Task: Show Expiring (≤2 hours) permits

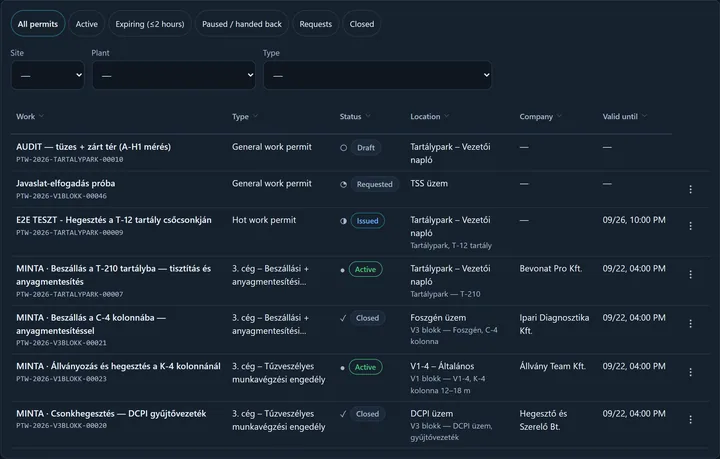Action: click(x=150, y=24)
